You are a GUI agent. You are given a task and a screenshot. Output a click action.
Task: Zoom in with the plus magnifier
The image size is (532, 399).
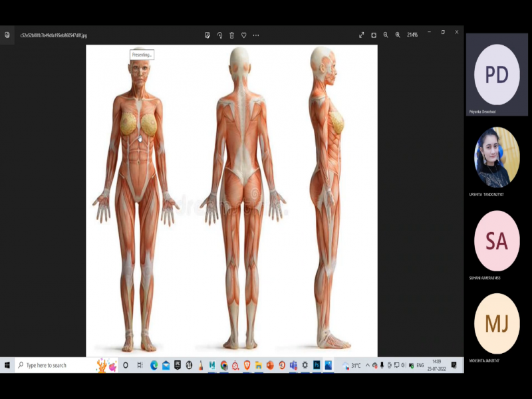tap(398, 35)
